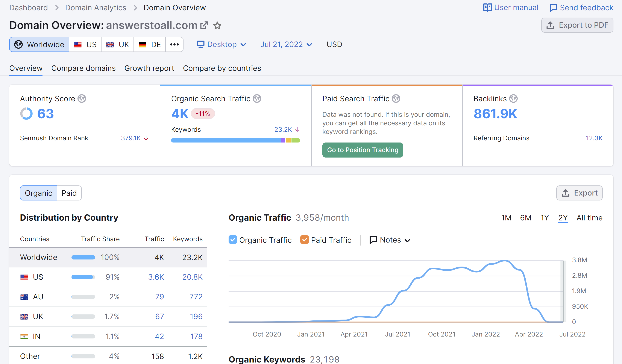Click the Authority Score donut chart icon
This screenshot has height=364, width=622.
[26, 114]
